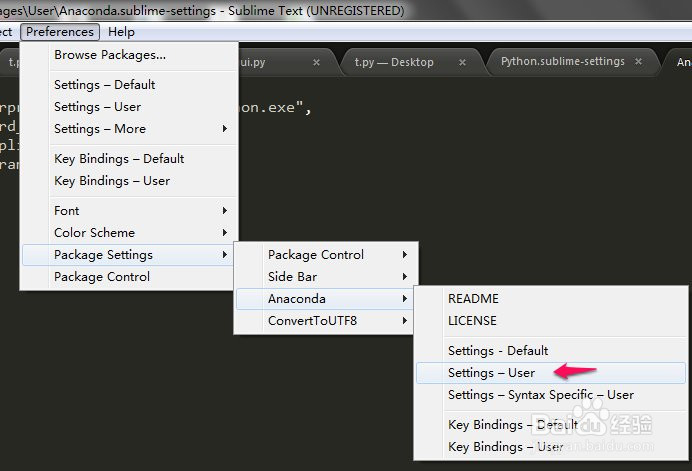Open Key Bindings – User in Preferences menu

128,181
